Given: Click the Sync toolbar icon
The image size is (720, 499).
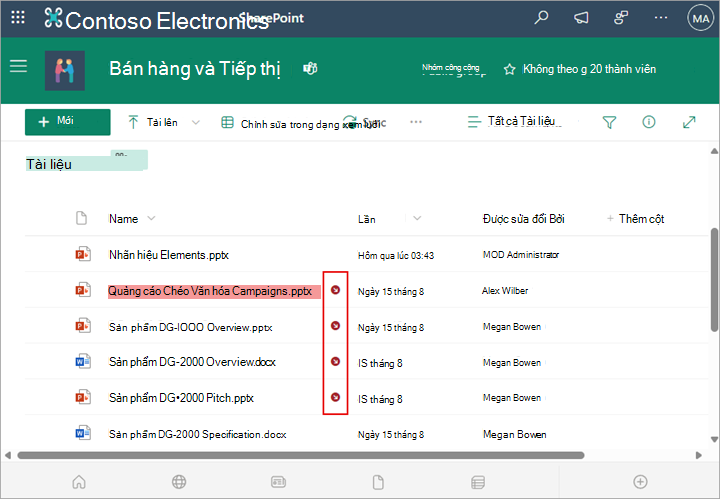Looking at the screenshot, I should pyautogui.click(x=350, y=122).
